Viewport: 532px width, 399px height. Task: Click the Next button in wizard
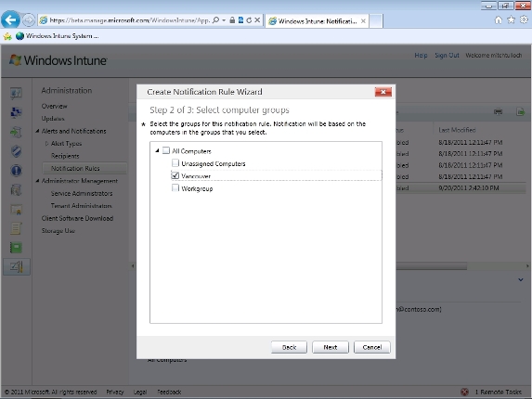click(331, 347)
